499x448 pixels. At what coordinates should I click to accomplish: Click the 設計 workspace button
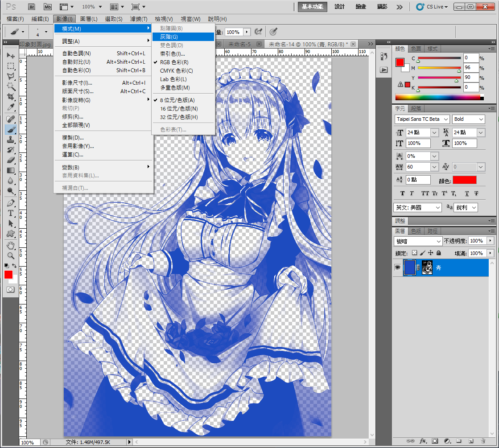pos(339,7)
